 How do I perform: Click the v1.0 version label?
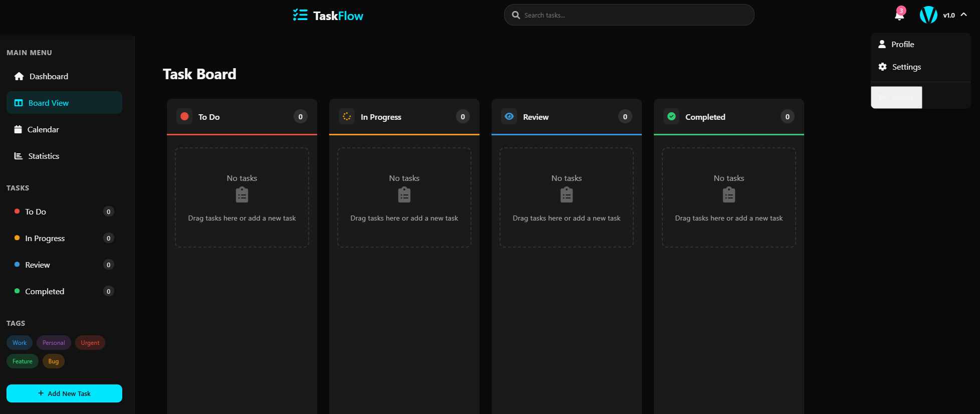pos(949,15)
